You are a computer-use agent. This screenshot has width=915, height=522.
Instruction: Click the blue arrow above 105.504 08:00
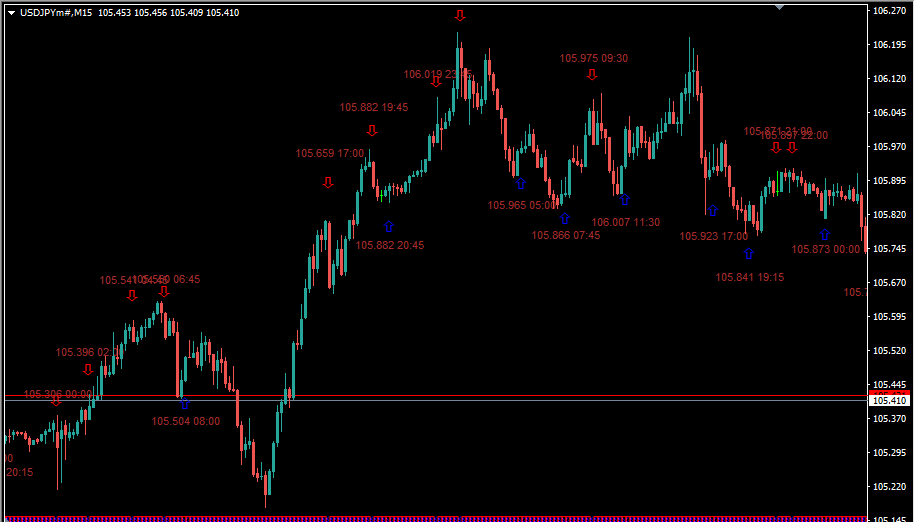[184, 404]
